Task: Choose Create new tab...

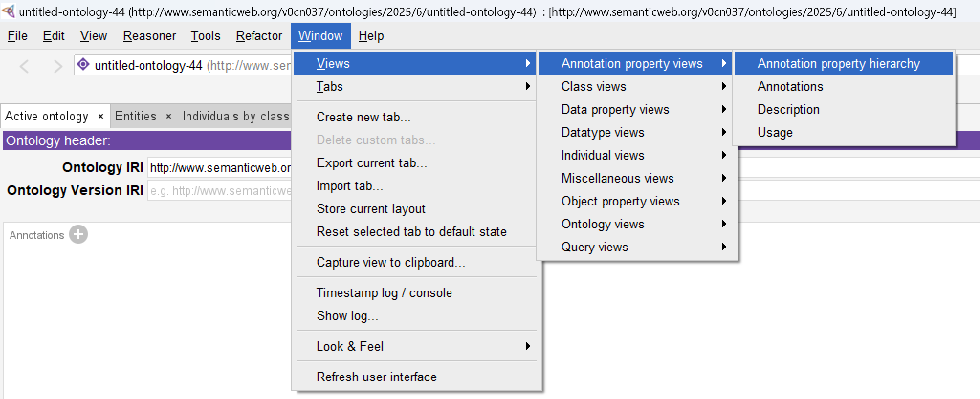Action: [416, 117]
